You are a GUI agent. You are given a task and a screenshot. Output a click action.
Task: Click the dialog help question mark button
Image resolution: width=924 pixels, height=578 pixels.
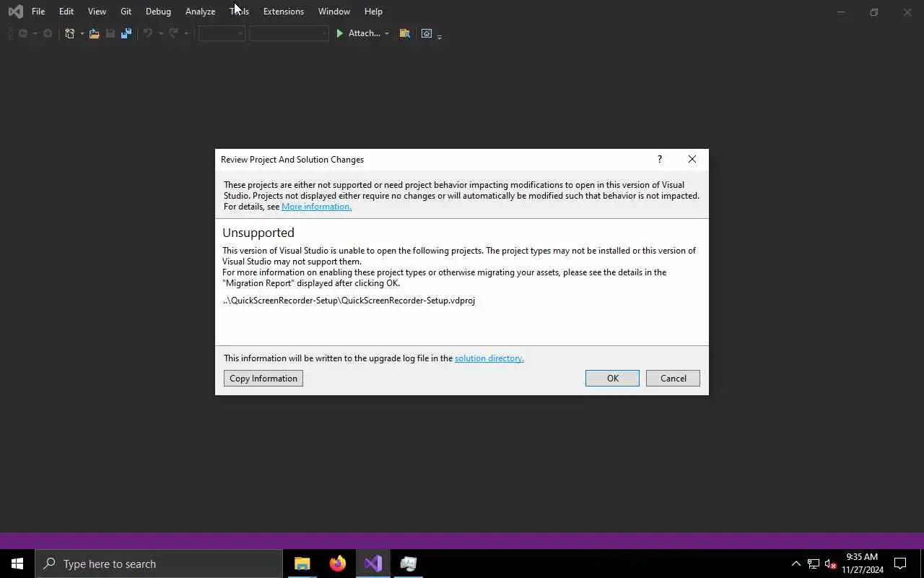coord(659,160)
